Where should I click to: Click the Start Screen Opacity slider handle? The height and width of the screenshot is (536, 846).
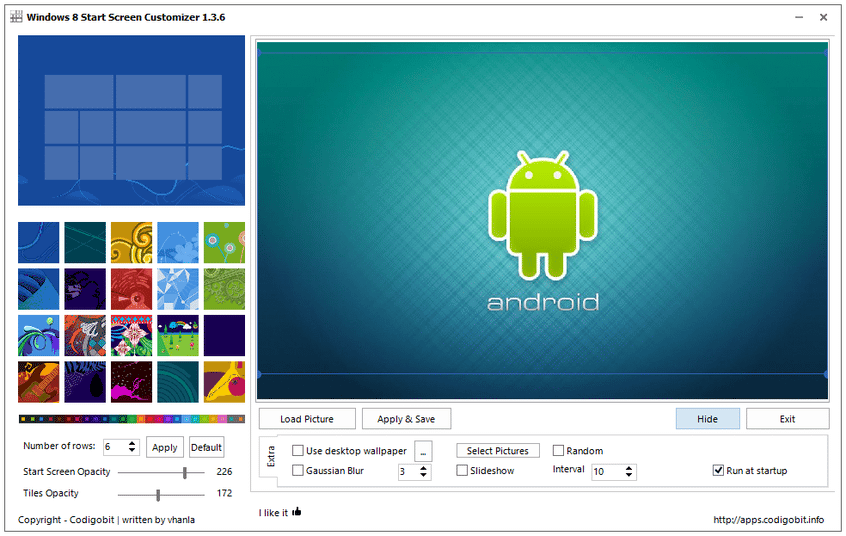pos(185,473)
